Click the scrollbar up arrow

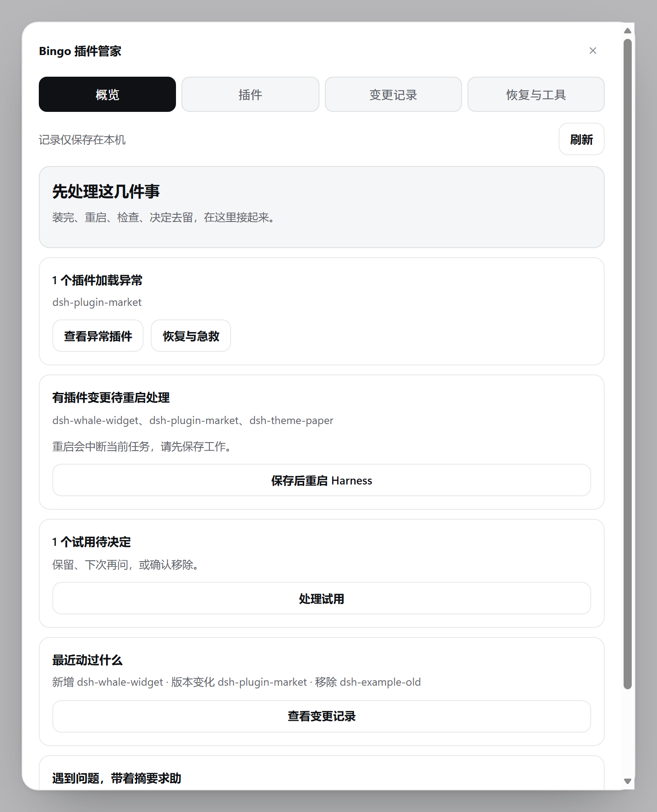point(628,31)
